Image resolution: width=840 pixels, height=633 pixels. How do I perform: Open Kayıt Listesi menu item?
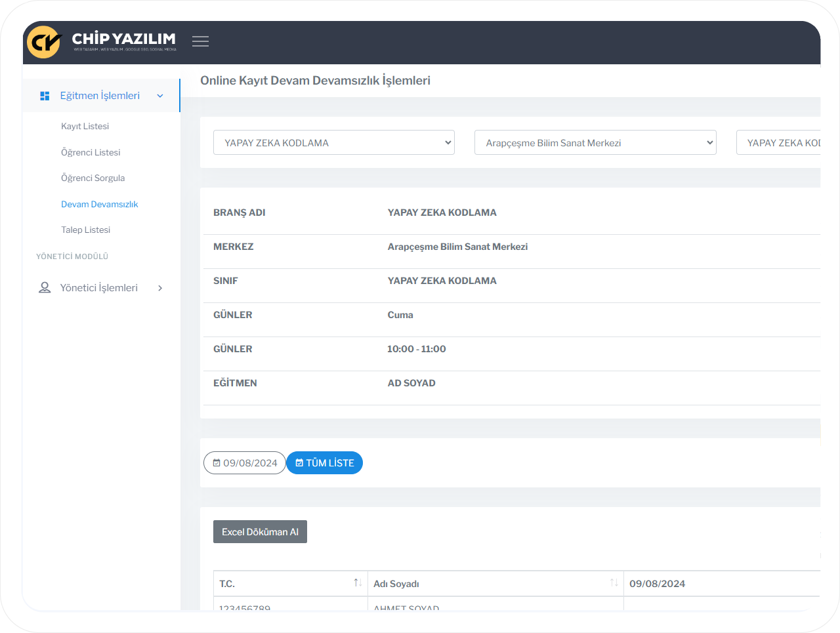tap(85, 126)
